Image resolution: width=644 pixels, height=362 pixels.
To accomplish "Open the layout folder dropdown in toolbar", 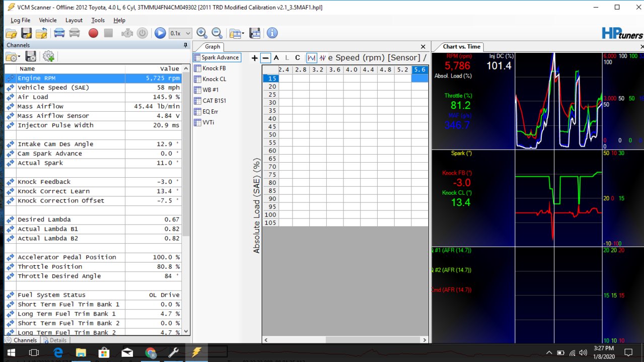I will 237,33.
